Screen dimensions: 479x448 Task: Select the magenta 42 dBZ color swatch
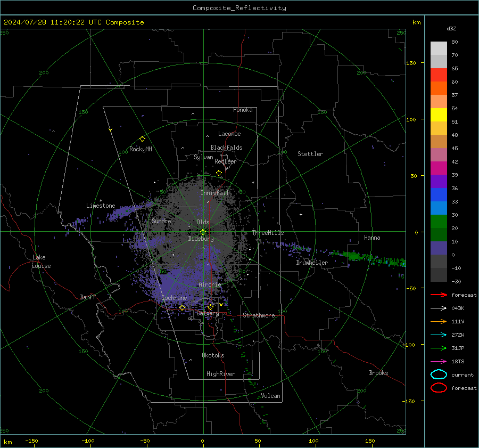click(439, 168)
